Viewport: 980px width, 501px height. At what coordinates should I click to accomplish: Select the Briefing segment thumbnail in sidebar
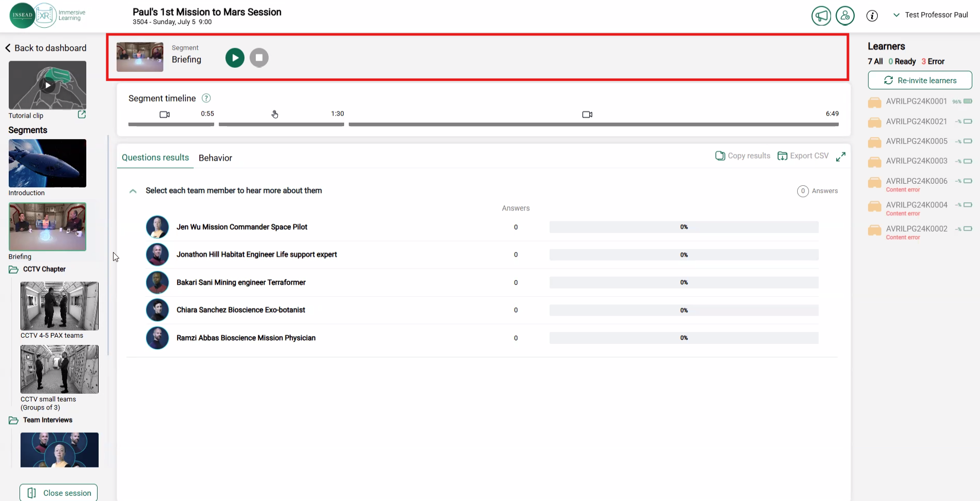(47, 226)
